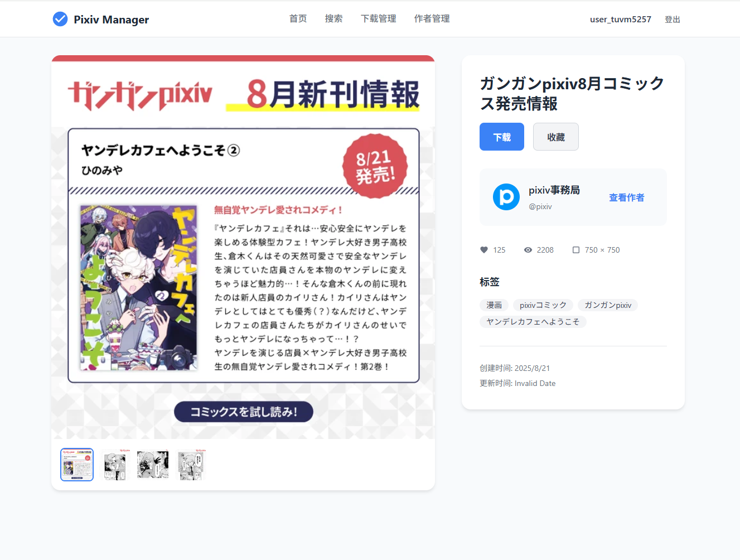
Task: Click the blue 下载 button
Action: [502, 137]
